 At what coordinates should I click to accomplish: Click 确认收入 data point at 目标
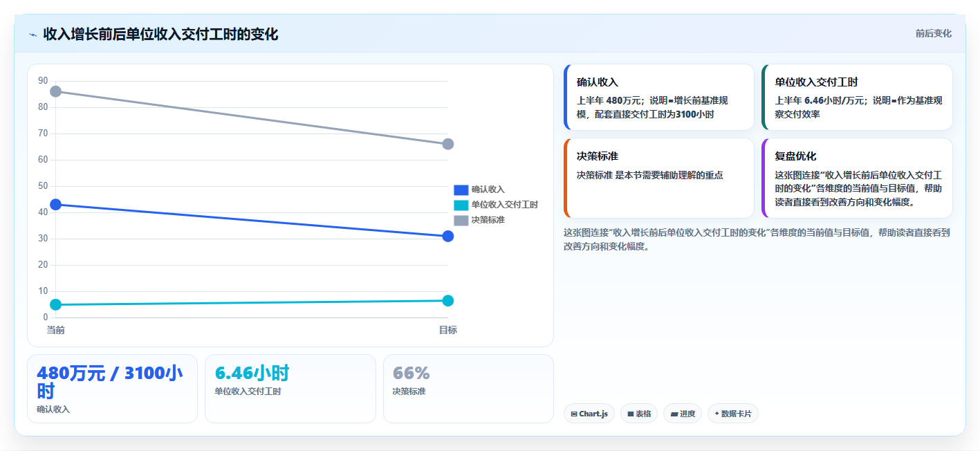click(x=447, y=236)
